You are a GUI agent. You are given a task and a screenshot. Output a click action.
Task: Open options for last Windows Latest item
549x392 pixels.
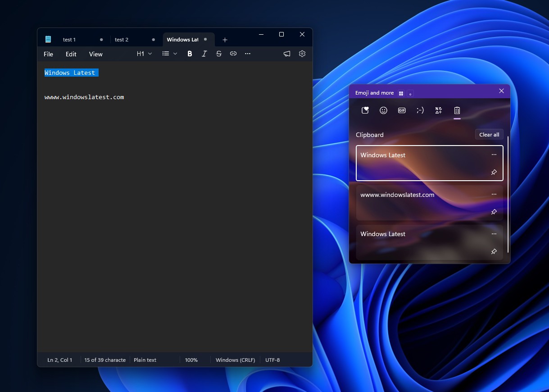click(x=494, y=234)
